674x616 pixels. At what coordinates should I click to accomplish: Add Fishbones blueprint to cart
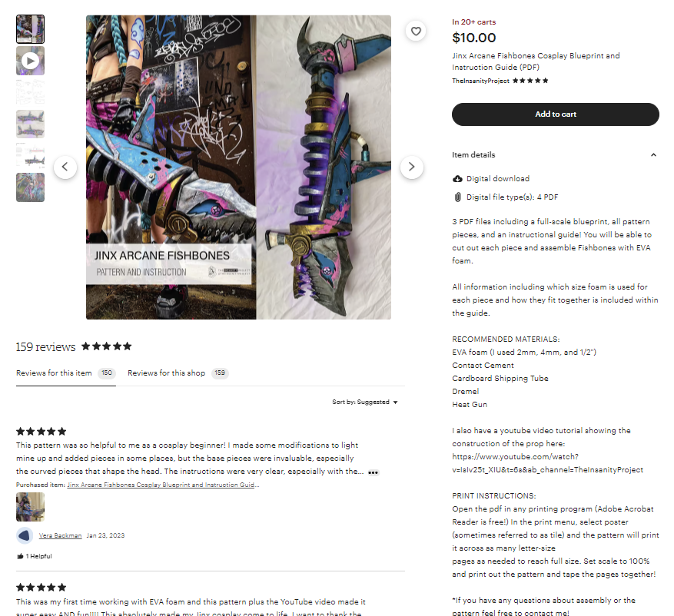coord(556,114)
